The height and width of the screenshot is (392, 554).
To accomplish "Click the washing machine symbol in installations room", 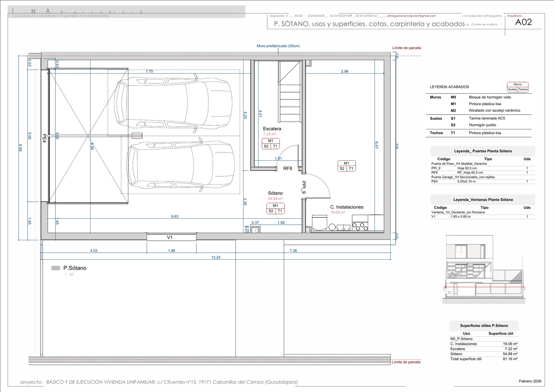I will coord(319,223).
